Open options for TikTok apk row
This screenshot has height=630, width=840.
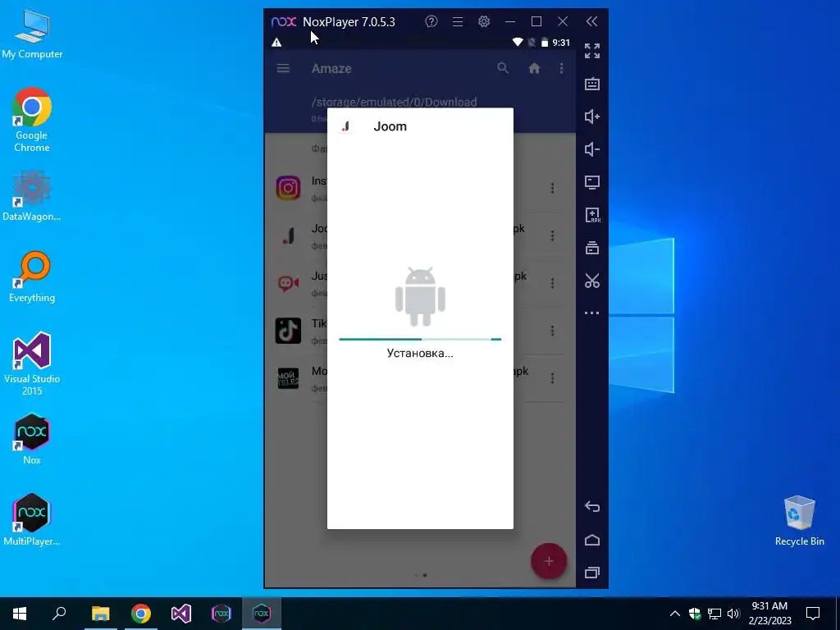coord(552,331)
